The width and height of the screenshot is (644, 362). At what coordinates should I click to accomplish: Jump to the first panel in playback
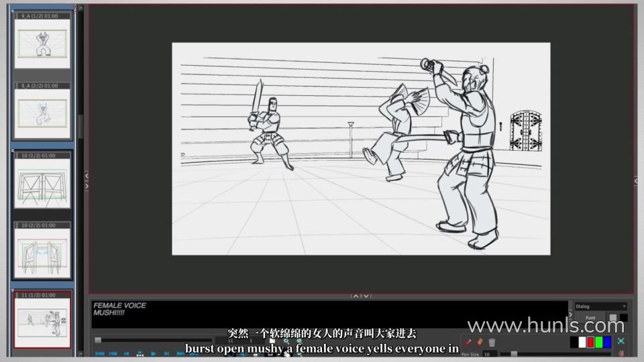(x=99, y=354)
